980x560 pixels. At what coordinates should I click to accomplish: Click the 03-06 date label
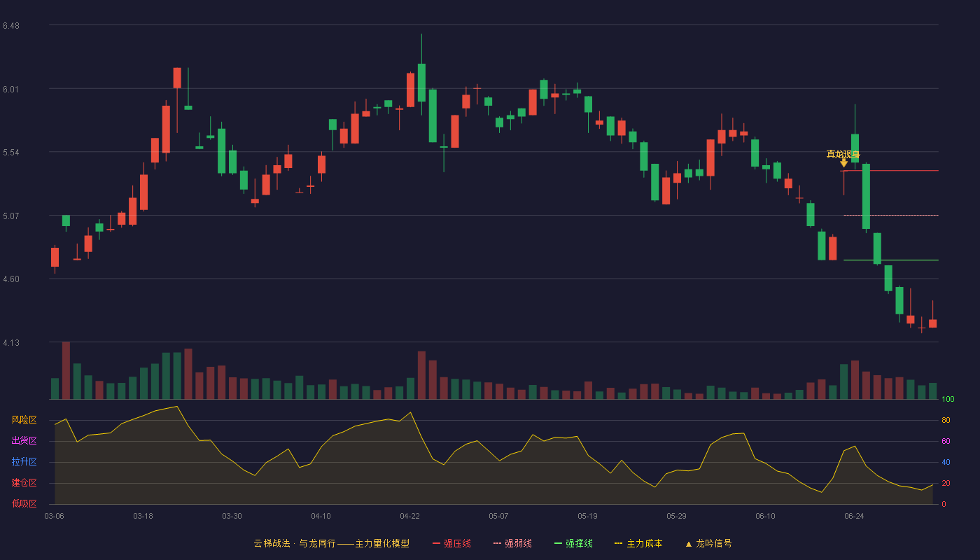(x=54, y=516)
